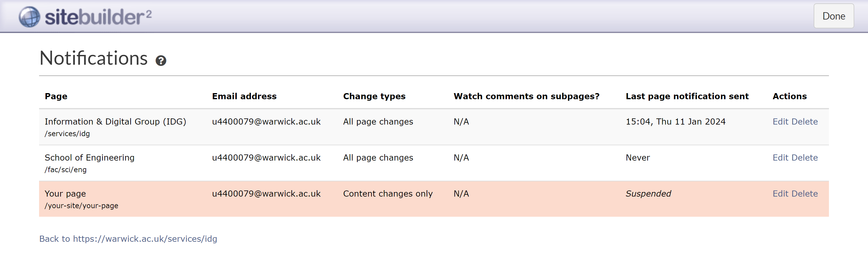Viewport: 868px width, 268px height.
Task: Click the Last page notification sent header
Action: tap(687, 96)
